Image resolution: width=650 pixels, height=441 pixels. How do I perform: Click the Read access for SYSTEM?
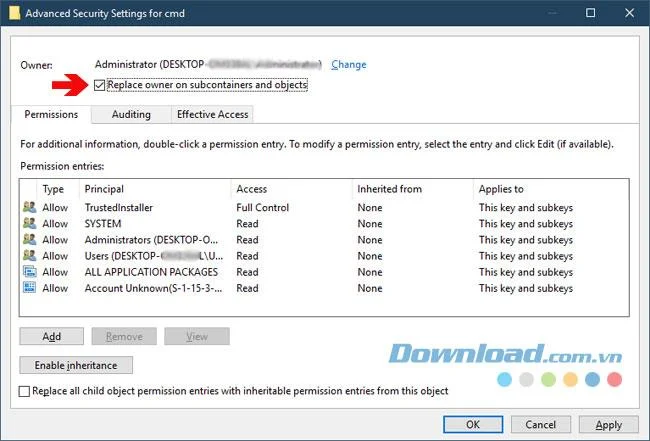click(x=247, y=223)
